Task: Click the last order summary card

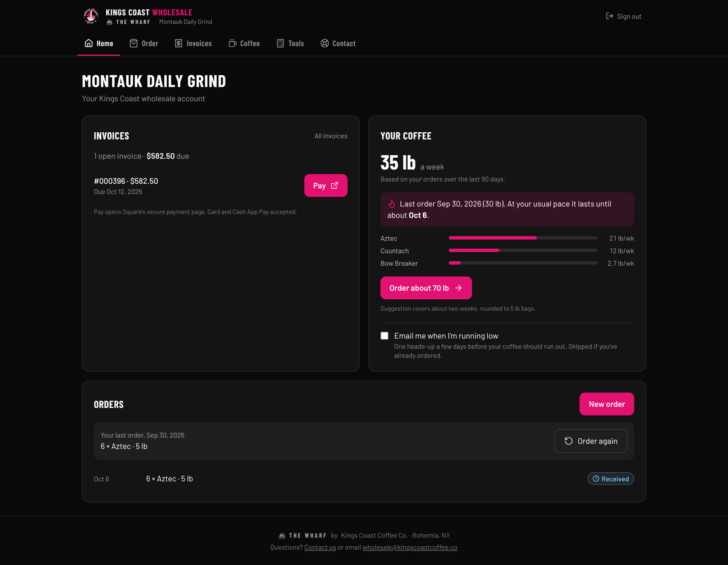Action: 364,441
